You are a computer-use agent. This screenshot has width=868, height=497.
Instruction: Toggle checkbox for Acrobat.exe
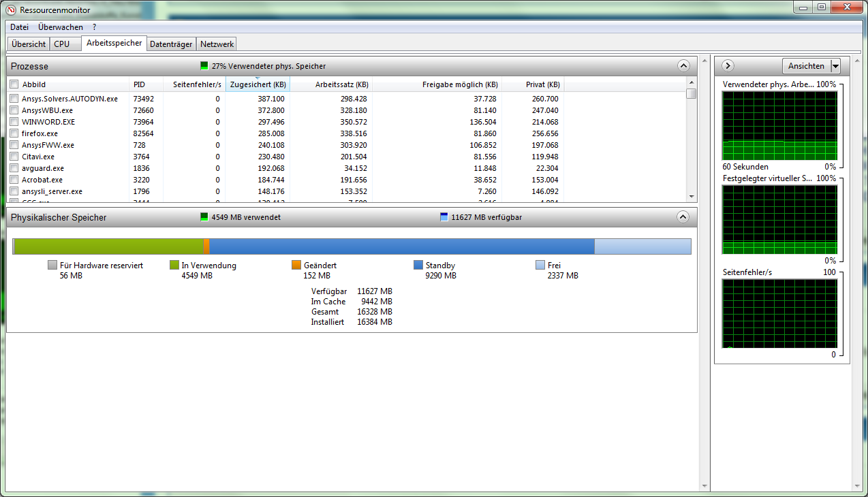tap(14, 180)
